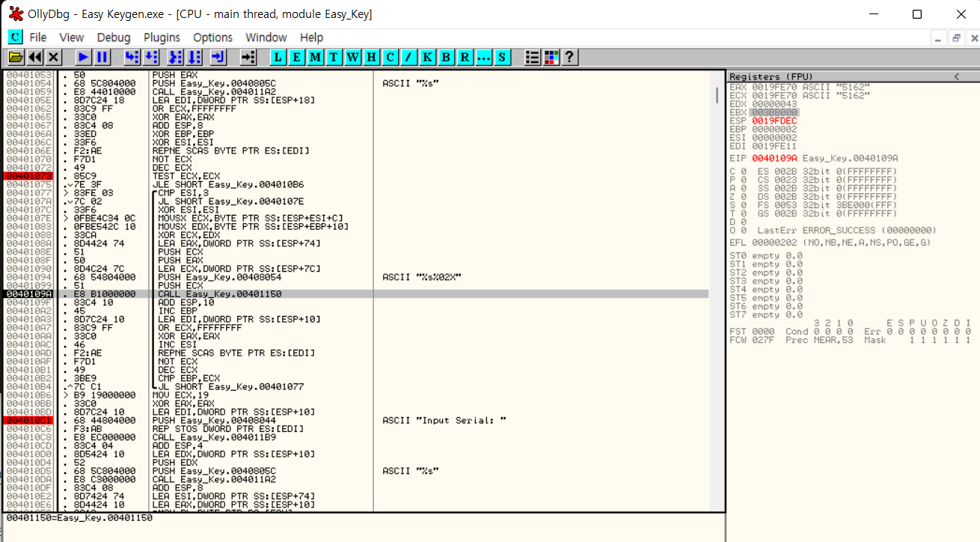This screenshot has width=980, height=542.
Task: Select CALL Easy_Key.00401150 instruction
Action: tap(218, 294)
